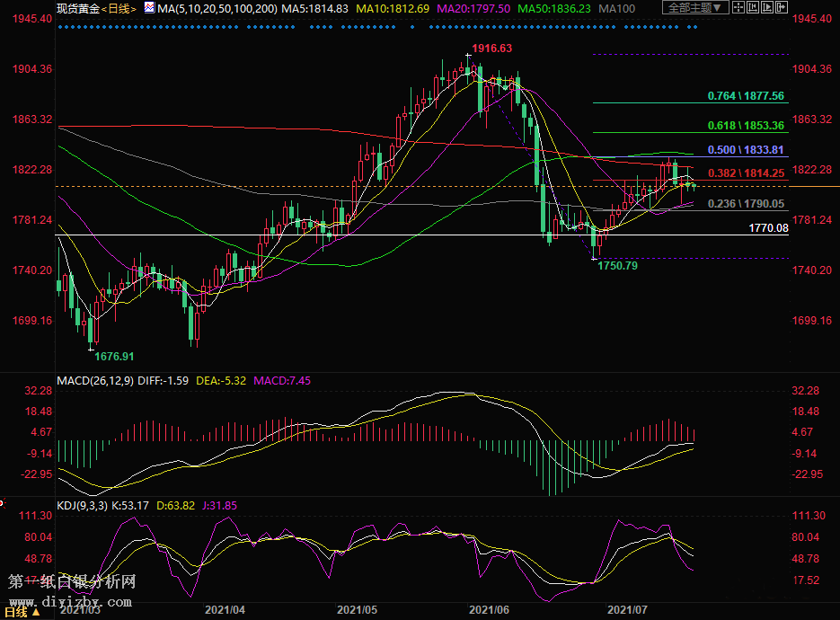Screen dimensions: 840x620
Task: Click the crosshair cursor icon in top toolbar
Action: click(x=738, y=7)
